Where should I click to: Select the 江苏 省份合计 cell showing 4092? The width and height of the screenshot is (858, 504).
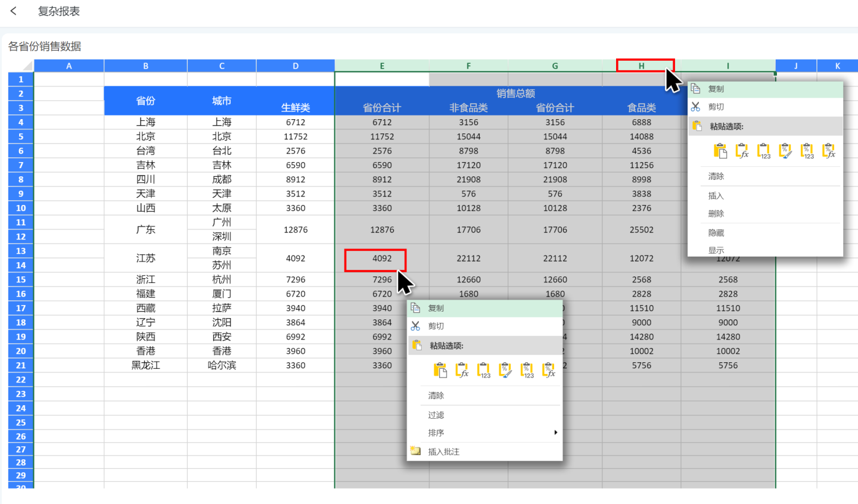point(381,259)
